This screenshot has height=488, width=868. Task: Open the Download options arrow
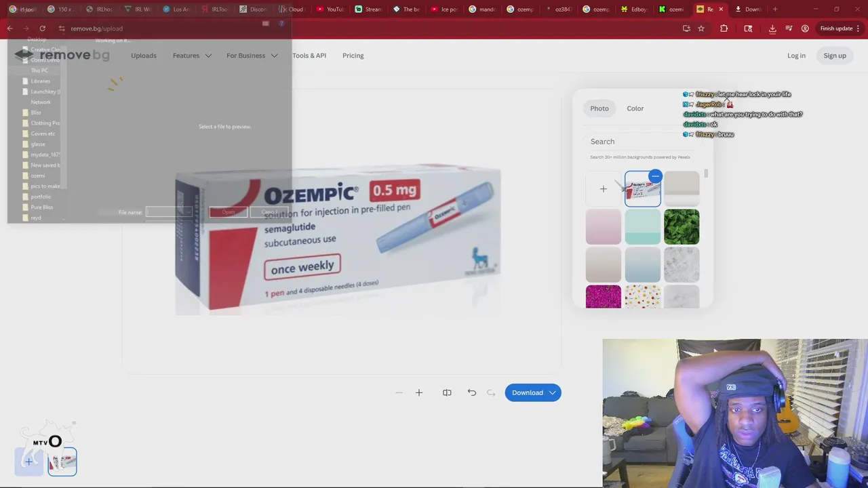pyautogui.click(x=553, y=392)
